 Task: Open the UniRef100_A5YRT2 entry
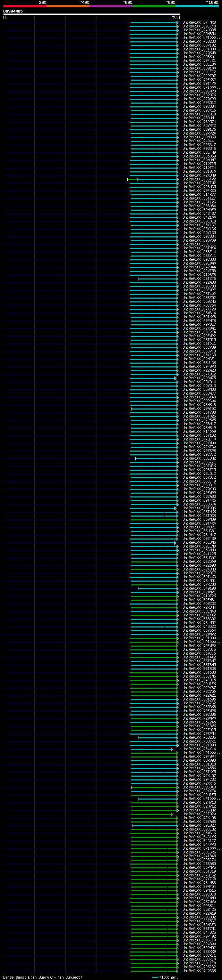199,125
